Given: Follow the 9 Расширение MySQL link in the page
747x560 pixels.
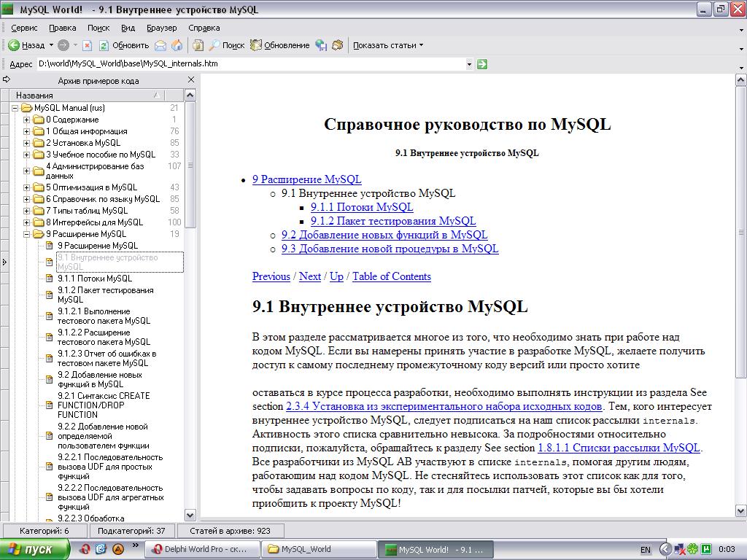Looking at the screenshot, I should (x=307, y=179).
